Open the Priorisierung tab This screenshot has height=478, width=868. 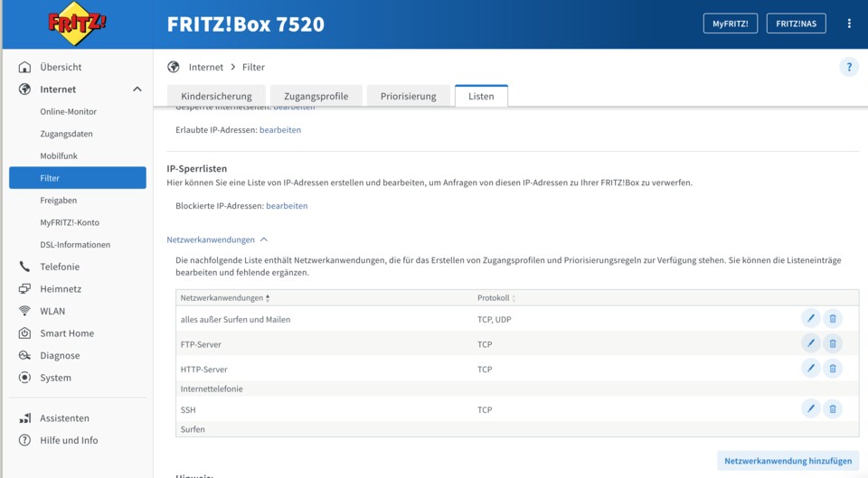click(x=408, y=96)
